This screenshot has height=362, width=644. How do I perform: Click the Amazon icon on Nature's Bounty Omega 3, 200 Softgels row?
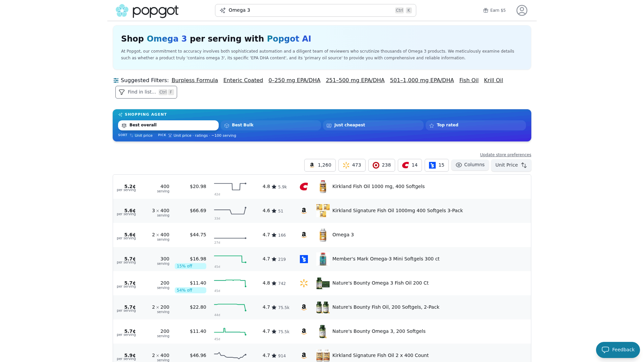pos(304,331)
